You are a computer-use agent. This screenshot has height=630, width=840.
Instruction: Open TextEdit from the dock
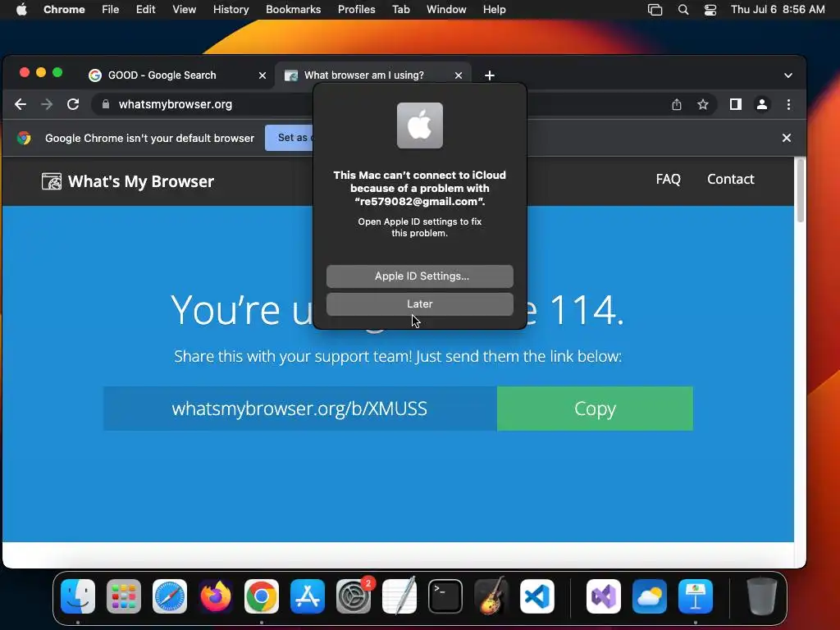tap(399, 596)
